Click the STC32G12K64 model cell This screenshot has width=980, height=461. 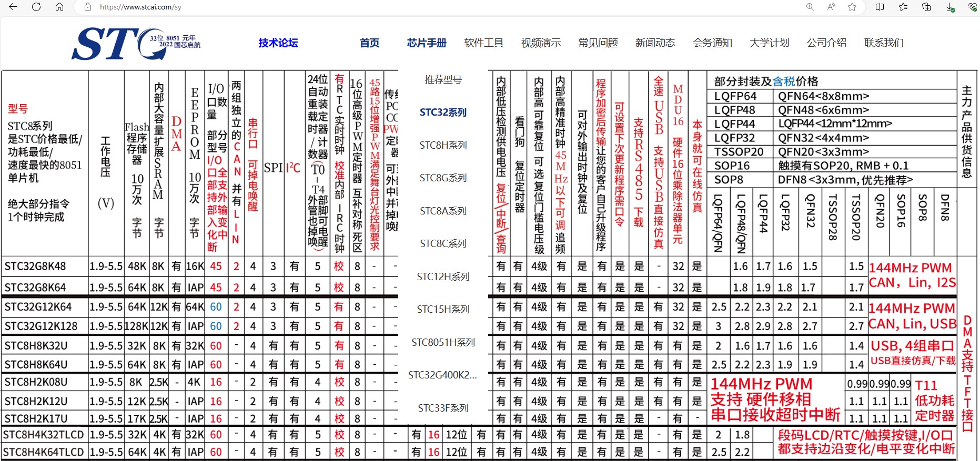38,306
